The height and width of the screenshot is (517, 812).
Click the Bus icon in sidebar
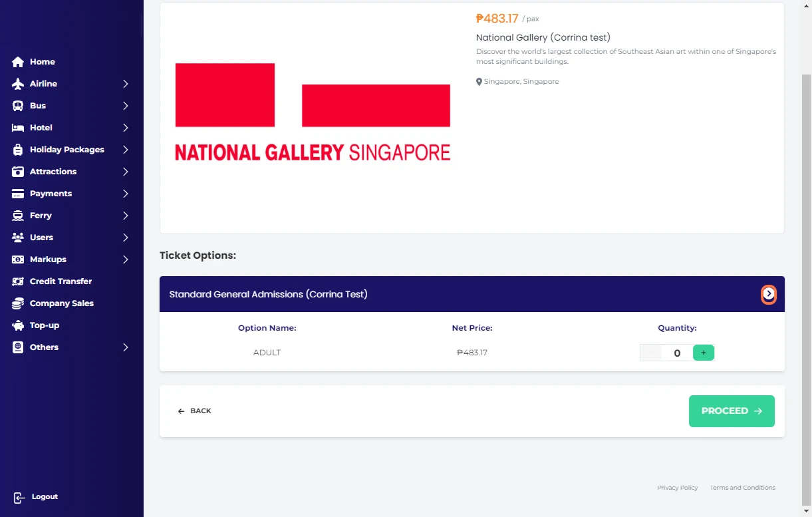tap(18, 106)
